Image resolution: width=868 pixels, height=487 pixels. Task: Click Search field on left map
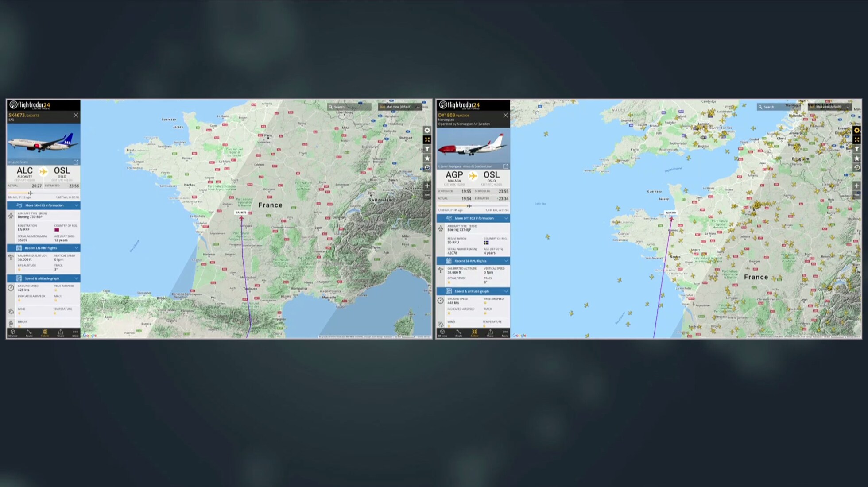(349, 107)
